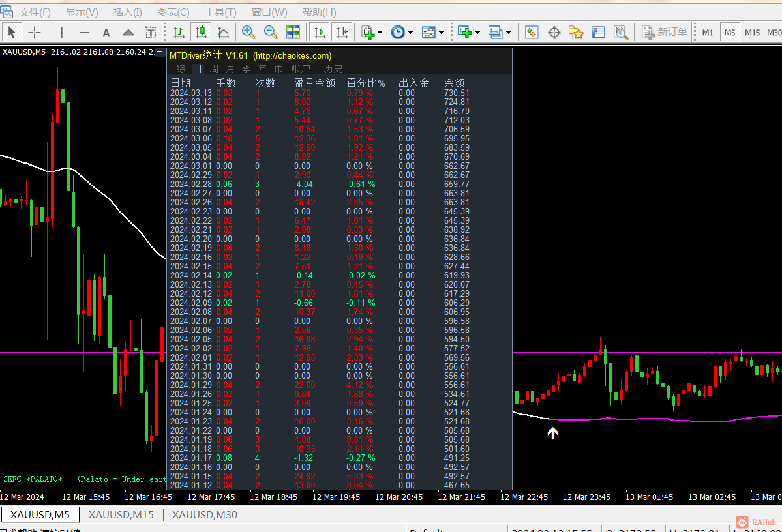Open the 窗口(W) menu

pyautogui.click(x=269, y=12)
